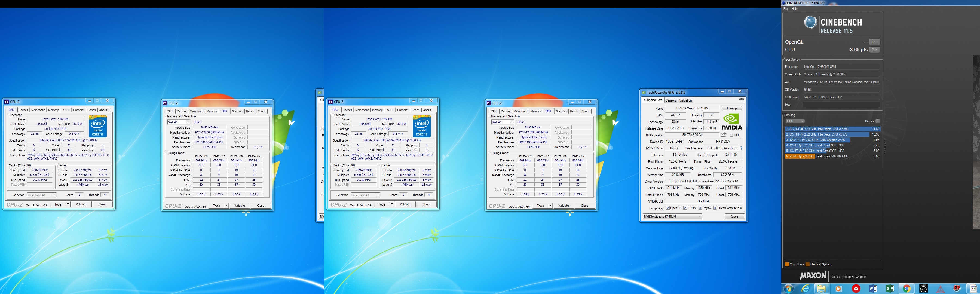Screen dimensions: 980x294
Task: Run the CPU benchmark in Cinebench
Action: click(x=874, y=50)
